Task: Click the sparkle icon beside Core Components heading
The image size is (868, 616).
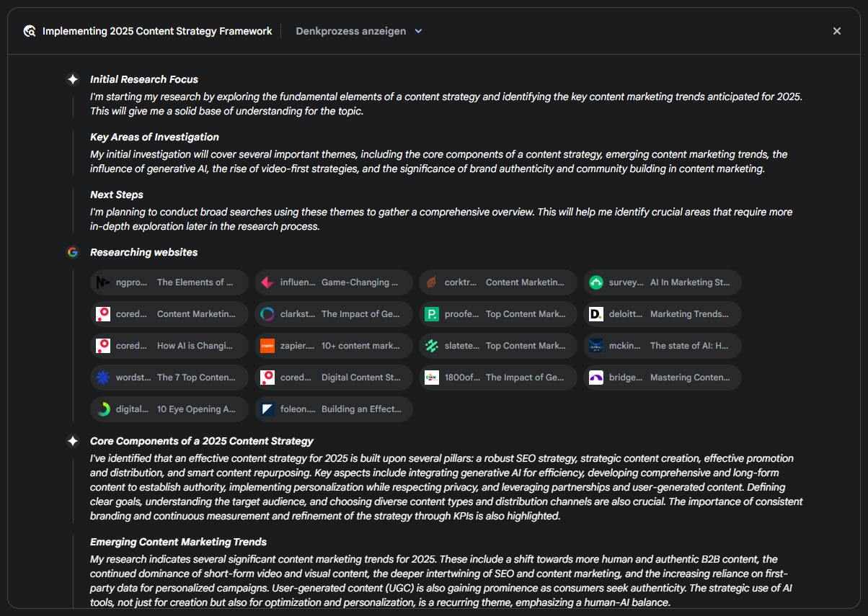Action: coord(73,441)
